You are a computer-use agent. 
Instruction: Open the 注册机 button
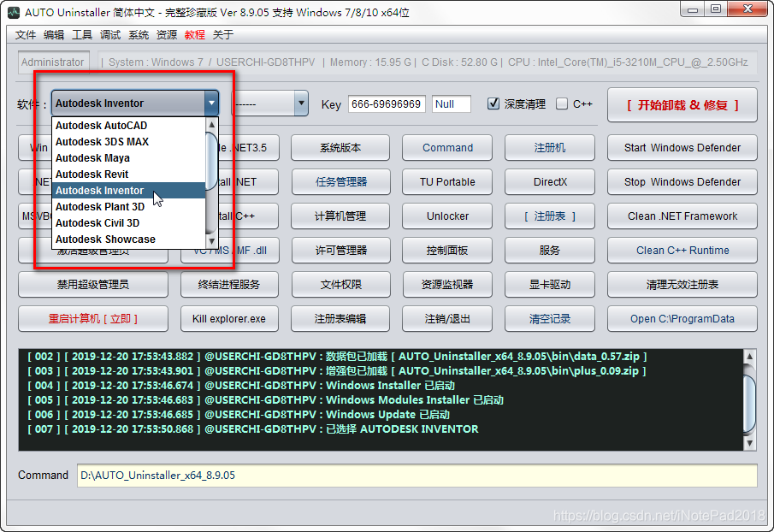550,148
